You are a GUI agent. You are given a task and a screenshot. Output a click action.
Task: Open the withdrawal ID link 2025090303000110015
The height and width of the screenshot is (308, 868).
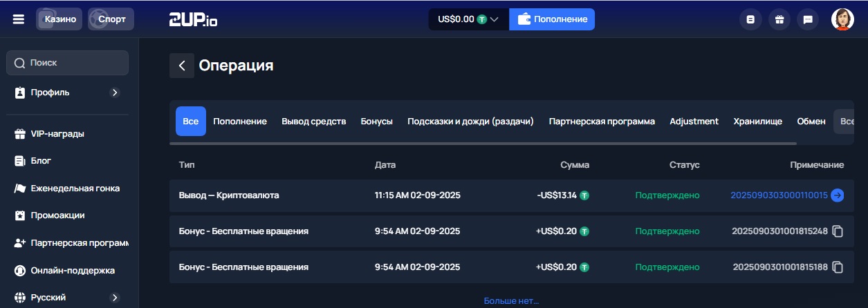coord(779,195)
